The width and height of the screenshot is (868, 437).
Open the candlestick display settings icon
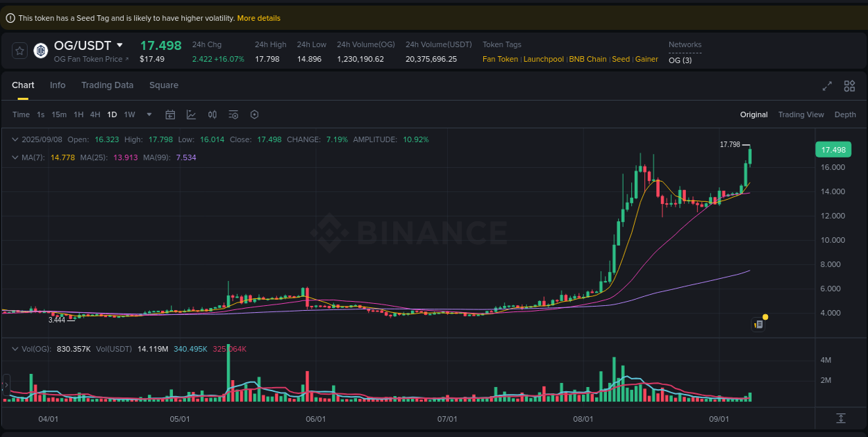click(212, 114)
